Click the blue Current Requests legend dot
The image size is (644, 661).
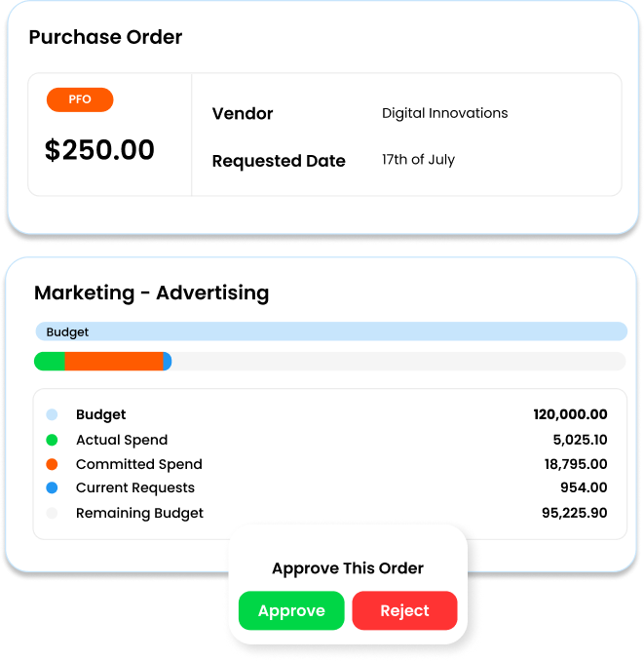(x=52, y=487)
